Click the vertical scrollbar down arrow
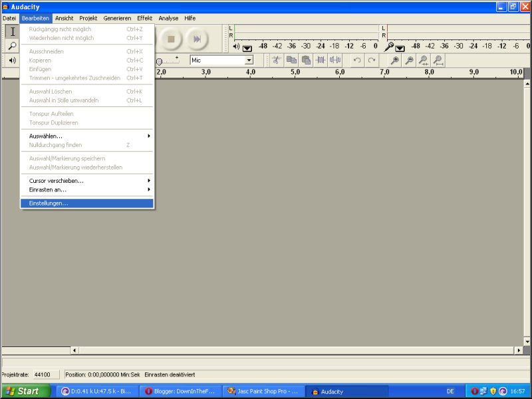 tap(527, 341)
